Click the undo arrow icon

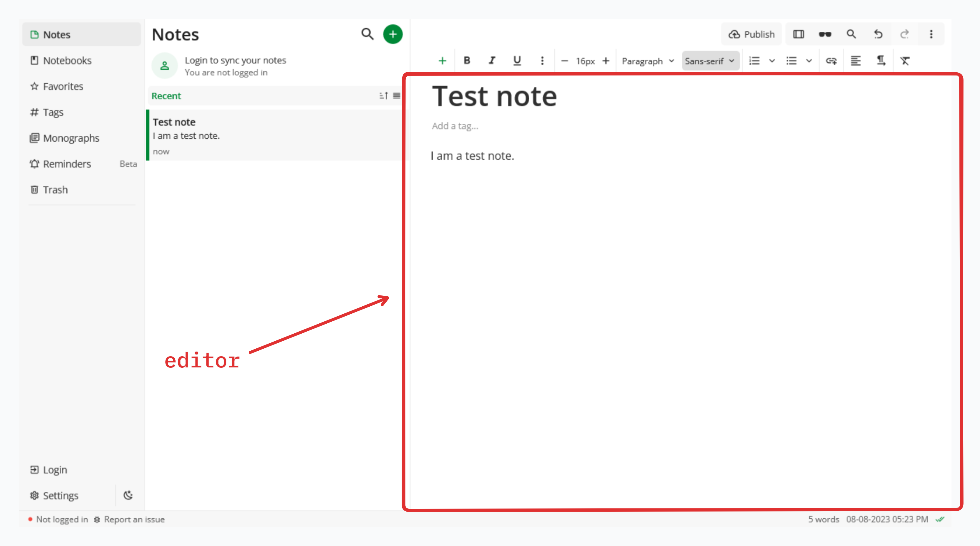click(x=878, y=34)
